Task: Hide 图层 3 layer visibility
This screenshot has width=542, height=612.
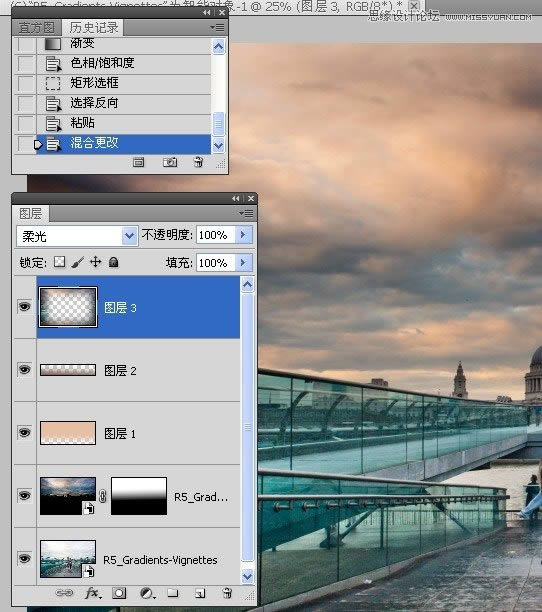Action: (x=24, y=307)
